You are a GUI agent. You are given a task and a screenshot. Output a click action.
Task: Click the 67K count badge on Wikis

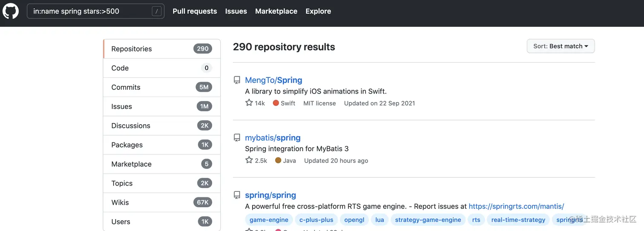(203, 202)
